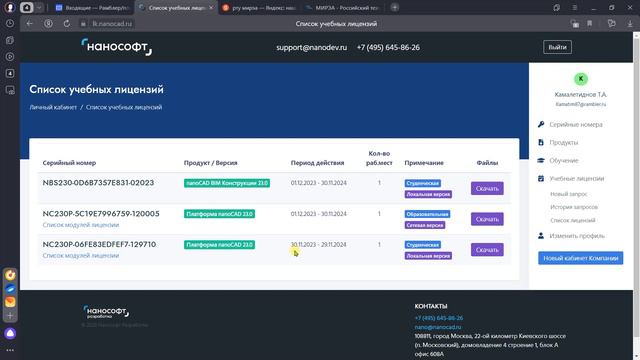Click the site lock icon near lk.nanocad.ru
This screenshot has width=640, height=360.
[83, 24]
